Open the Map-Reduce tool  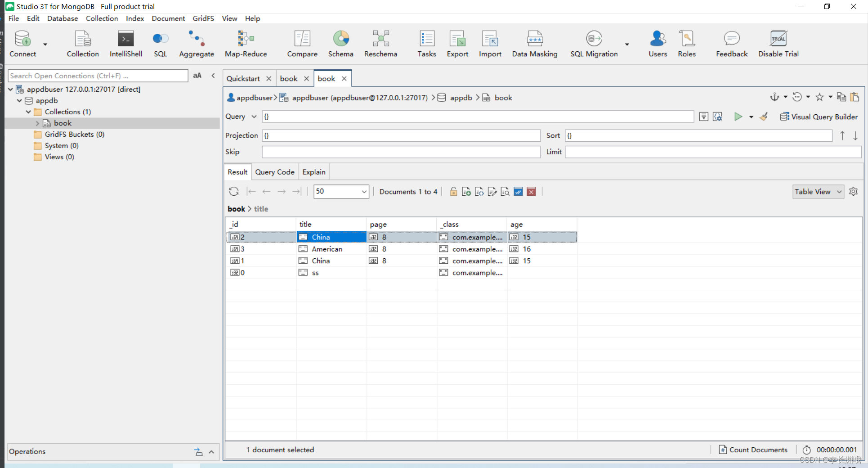point(246,44)
